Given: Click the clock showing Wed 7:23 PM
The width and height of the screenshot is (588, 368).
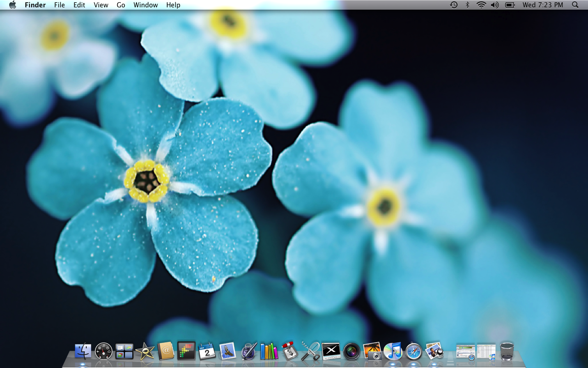Looking at the screenshot, I should point(543,5).
